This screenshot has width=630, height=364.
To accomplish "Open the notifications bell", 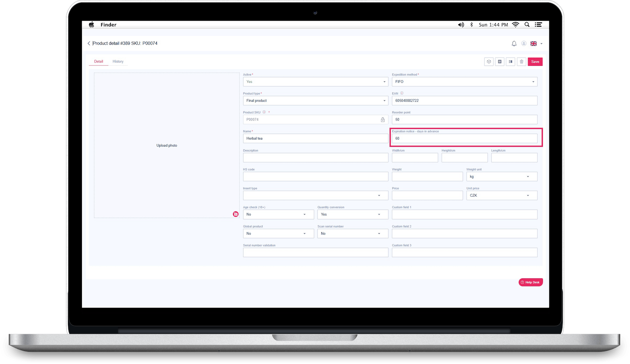I will pos(514,44).
